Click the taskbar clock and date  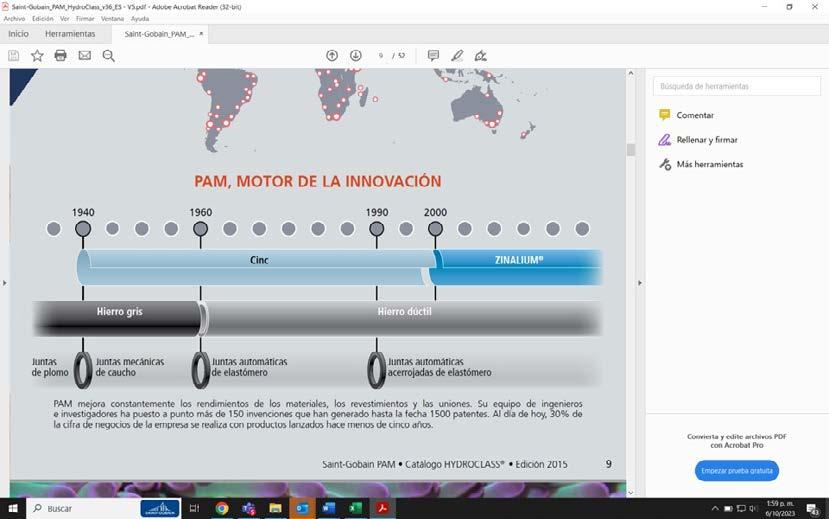(780, 508)
